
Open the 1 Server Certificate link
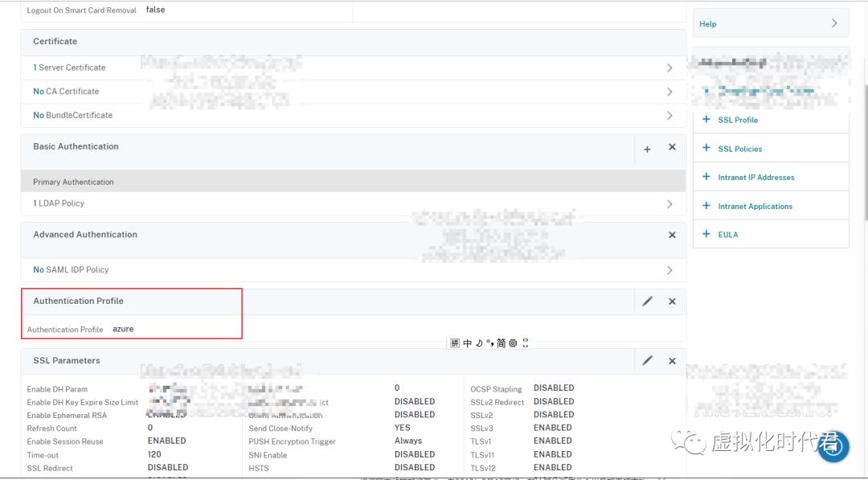click(69, 68)
